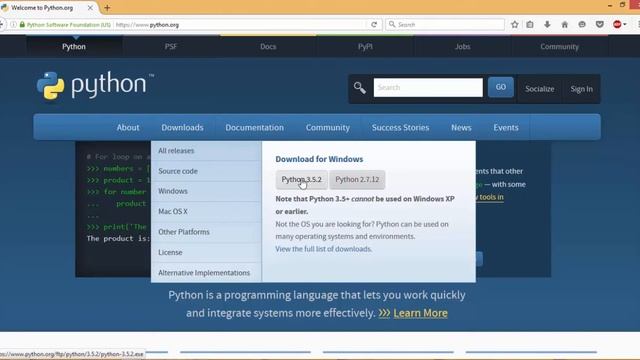Click the python.org site search field
This screenshot has width=640, height=360.
428,87
